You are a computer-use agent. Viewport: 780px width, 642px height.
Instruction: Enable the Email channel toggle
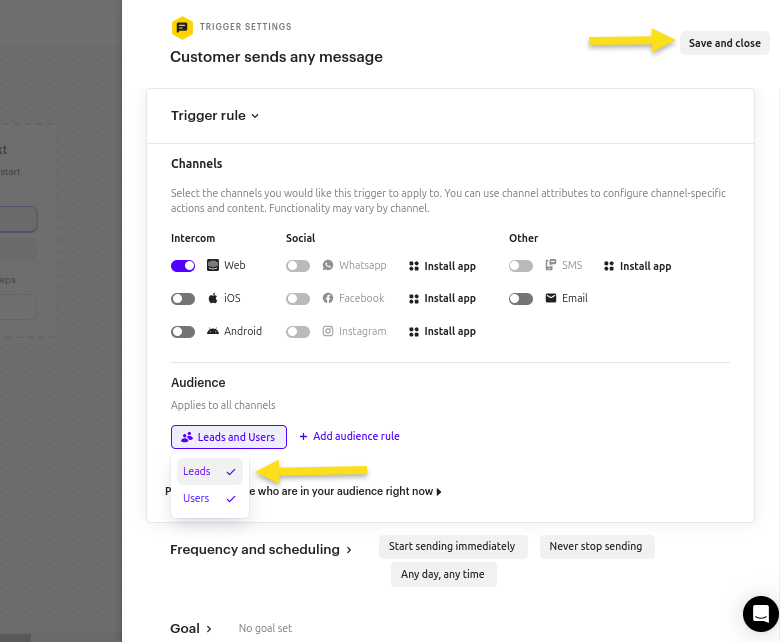pos(521,298)
